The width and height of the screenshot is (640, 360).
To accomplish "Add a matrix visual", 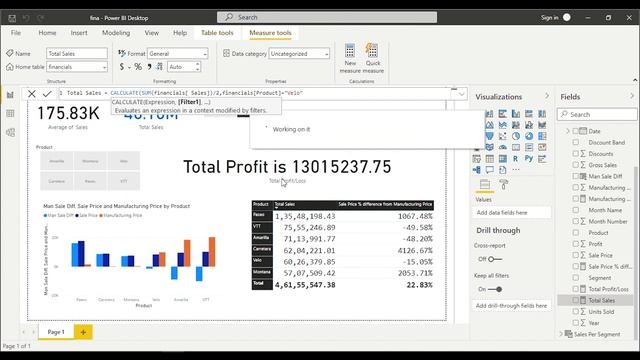I will (502, 158).
